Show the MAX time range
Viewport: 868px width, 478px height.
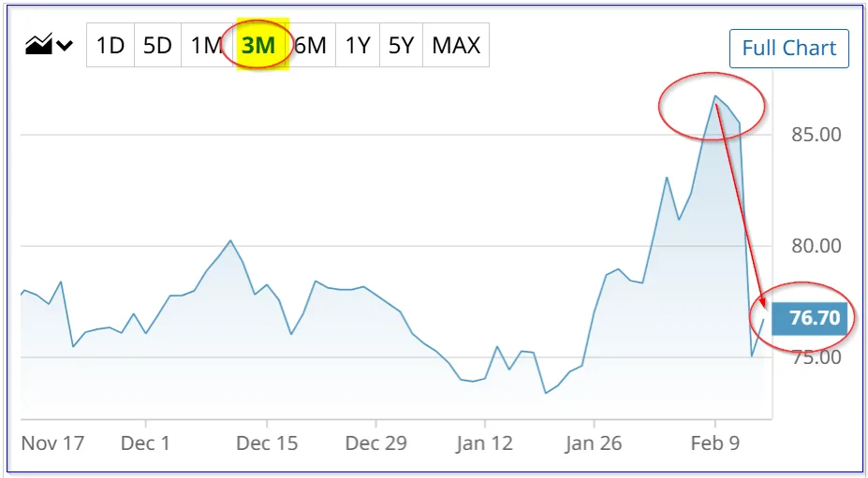click(x=456, y=45)
